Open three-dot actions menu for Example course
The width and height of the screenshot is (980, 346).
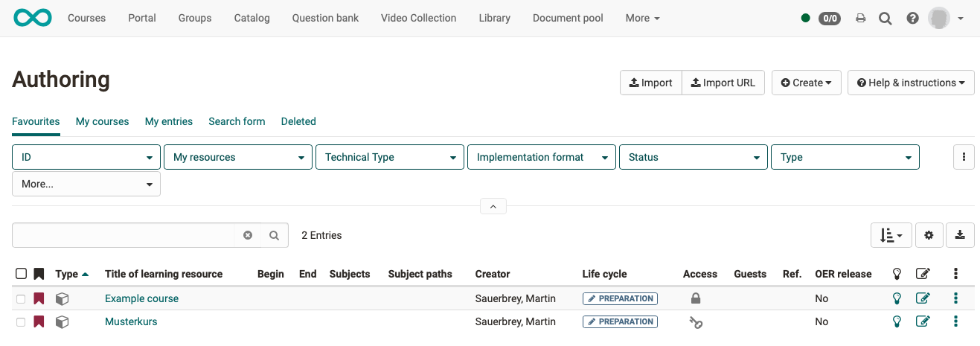(955, 298)
